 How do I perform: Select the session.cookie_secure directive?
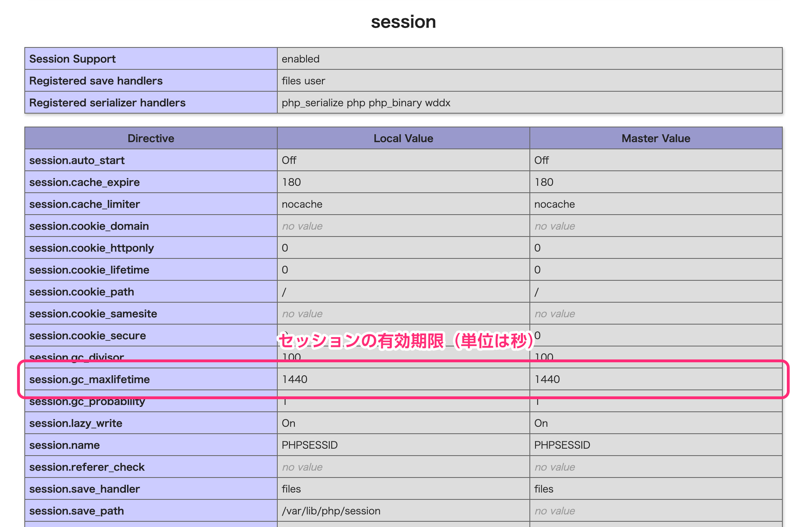click(x=87, y=336)
